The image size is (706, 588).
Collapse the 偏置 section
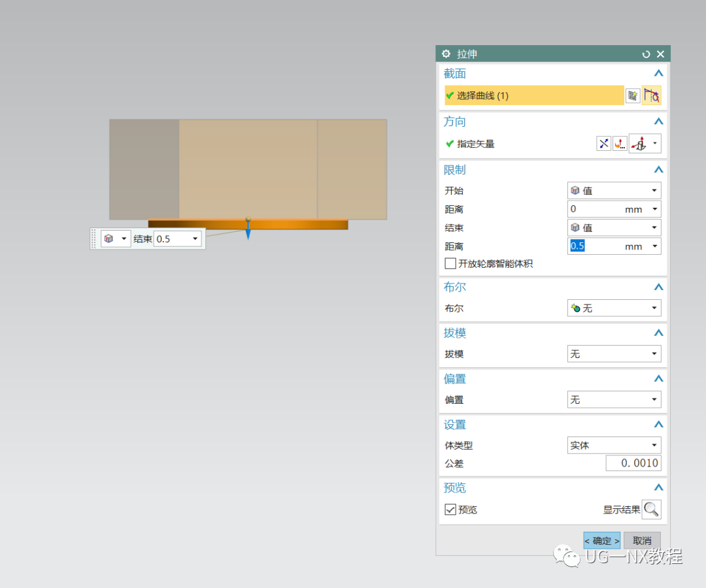coord(658,379)
